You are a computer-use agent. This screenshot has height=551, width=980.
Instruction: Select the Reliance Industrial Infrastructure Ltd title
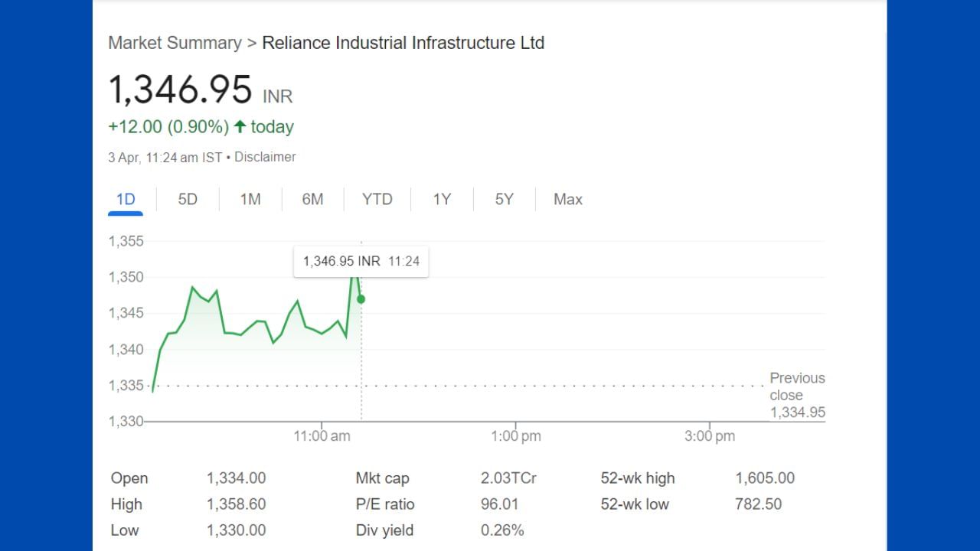[403, 43]
